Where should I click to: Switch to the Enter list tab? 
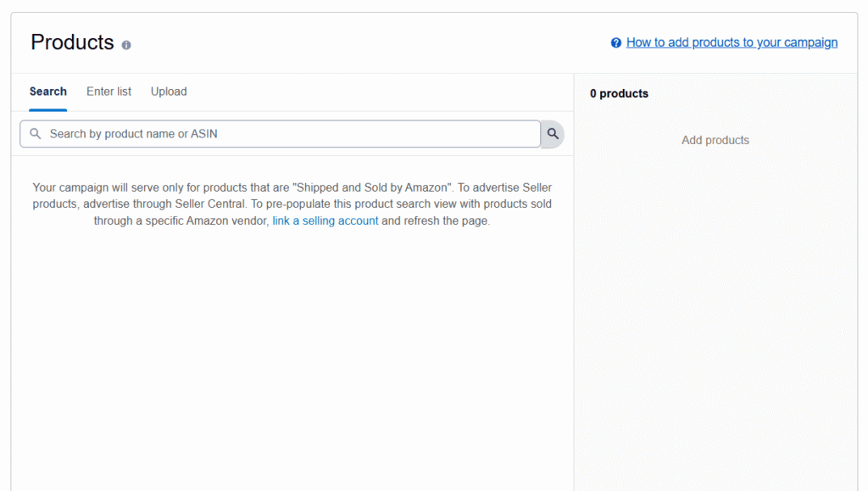pyautogui.click(x=108, y=92)
